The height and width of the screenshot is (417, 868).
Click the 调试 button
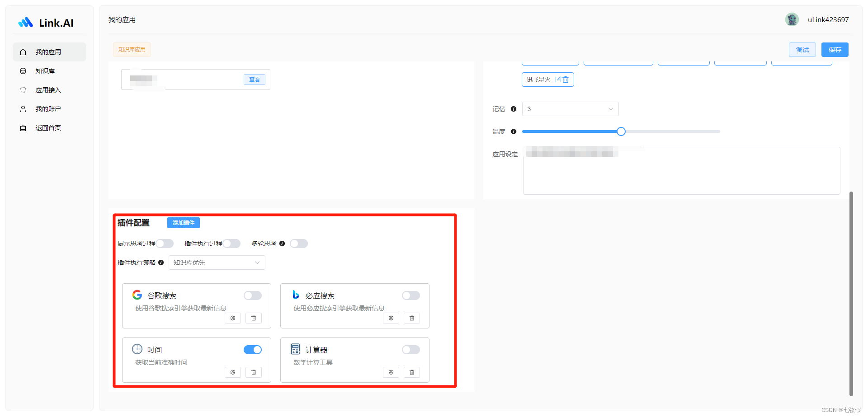[x=802, y=50]
